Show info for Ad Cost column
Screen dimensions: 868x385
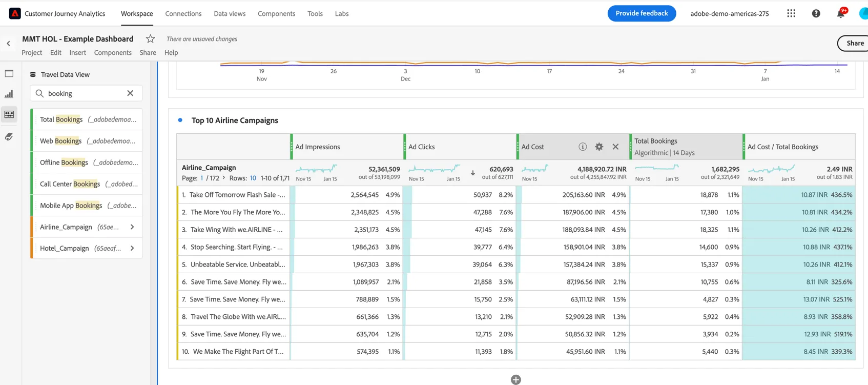583,147
